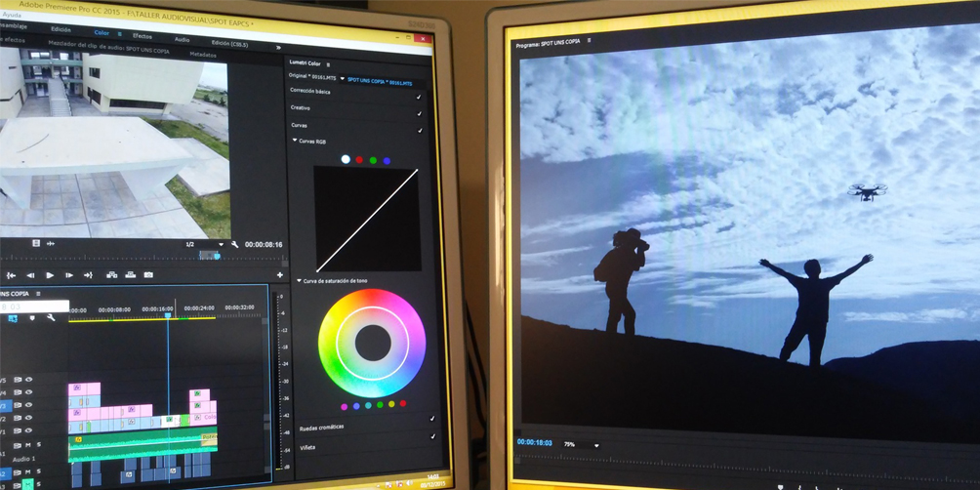The image size is (980, 490).
Task: Toggle the Viñeta section checkbox
Action: click(x=433, y=436)
